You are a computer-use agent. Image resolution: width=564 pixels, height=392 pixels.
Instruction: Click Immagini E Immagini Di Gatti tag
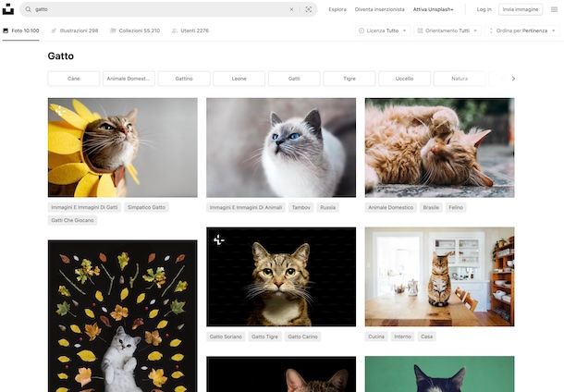tap(84, 207)
